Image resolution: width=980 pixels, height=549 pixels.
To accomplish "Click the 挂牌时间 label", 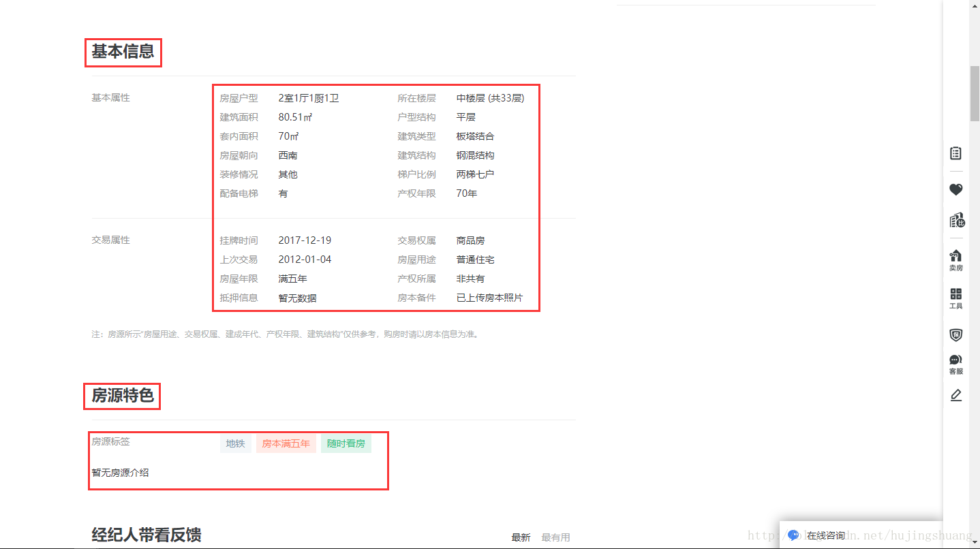I will 239,240.
